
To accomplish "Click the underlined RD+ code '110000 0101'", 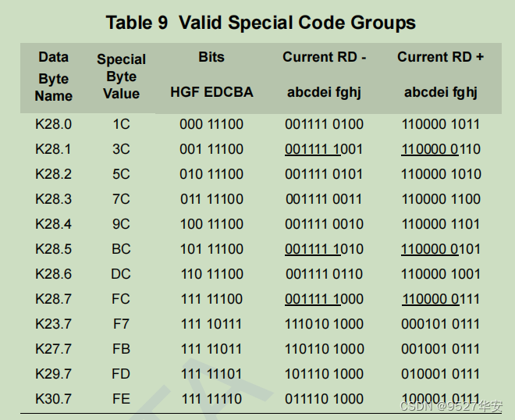I will tap(441, 249).
